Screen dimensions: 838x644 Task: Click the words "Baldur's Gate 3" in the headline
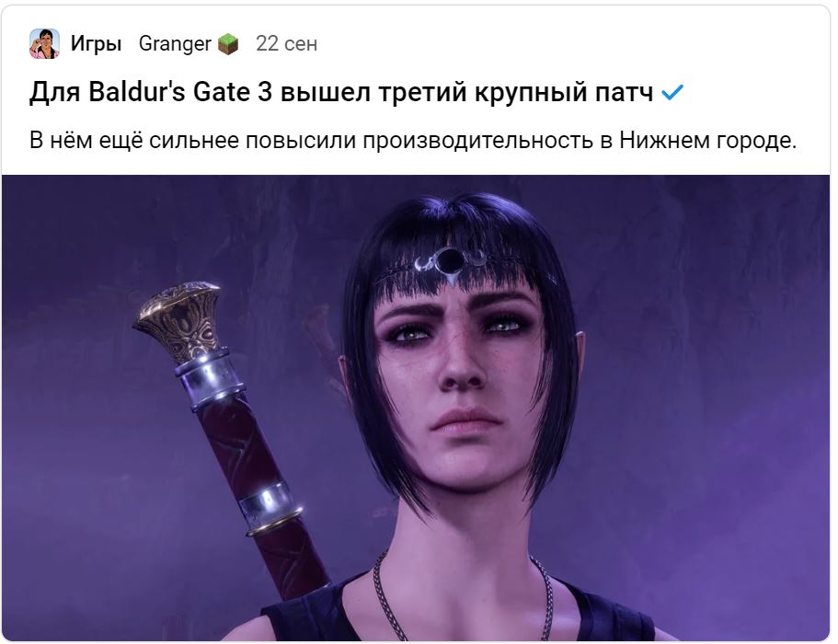click(180, 92)
